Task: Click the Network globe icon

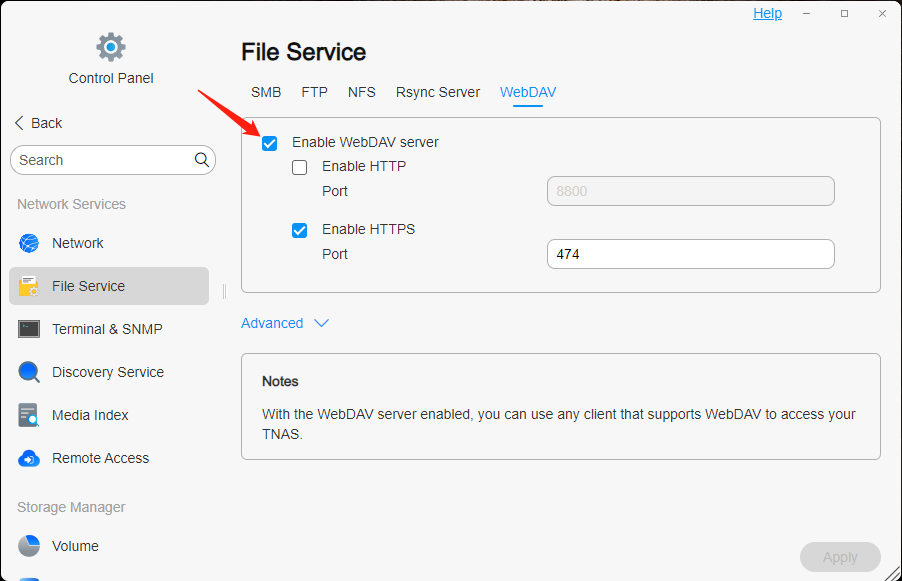Action: [29, 243]
